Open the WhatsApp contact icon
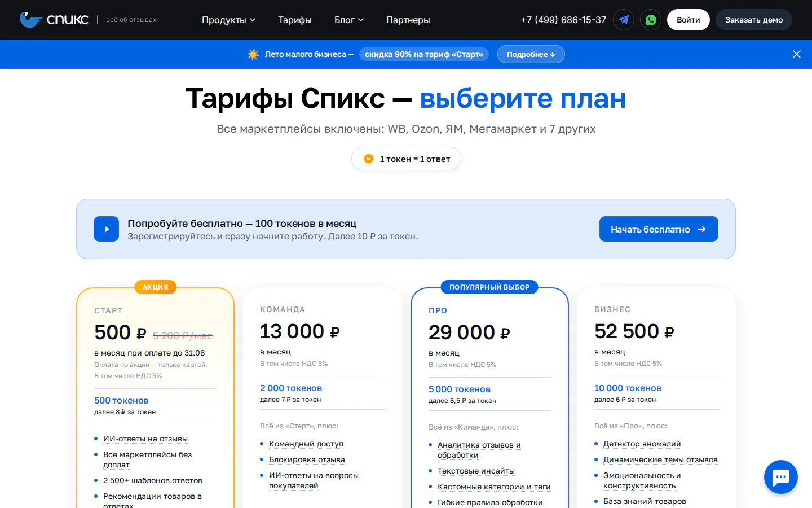Viewport: 812px width, 508px height. 651,20
